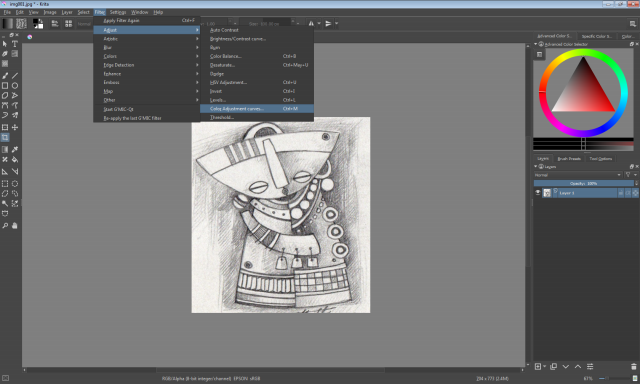640x384 pixels.
Task: Choose Invert from Adjust submenu
Action: click(257, 91)
